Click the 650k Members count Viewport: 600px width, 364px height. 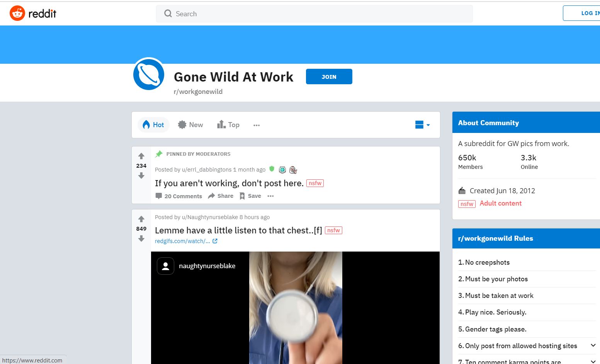click(x=470, y=162)
